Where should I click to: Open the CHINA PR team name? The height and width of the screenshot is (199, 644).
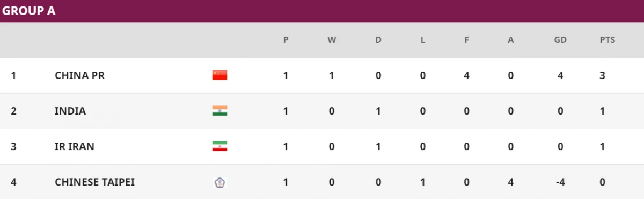pos(79,75)
